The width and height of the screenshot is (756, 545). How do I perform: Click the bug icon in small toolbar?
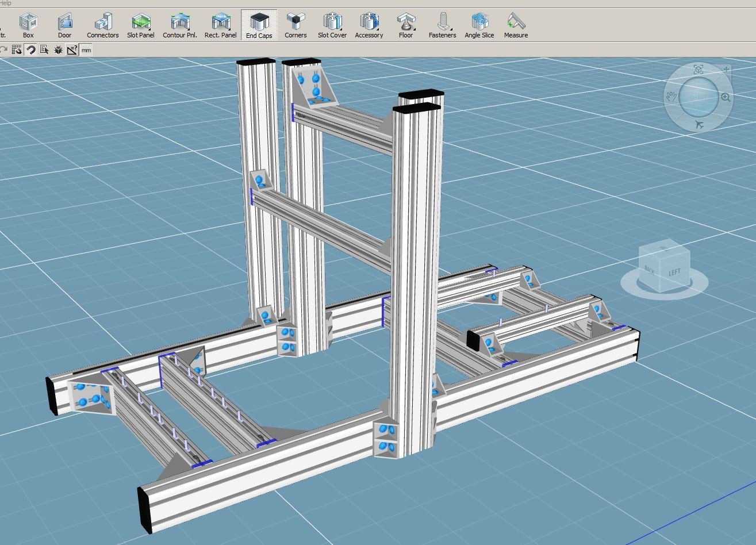[58, 50]
